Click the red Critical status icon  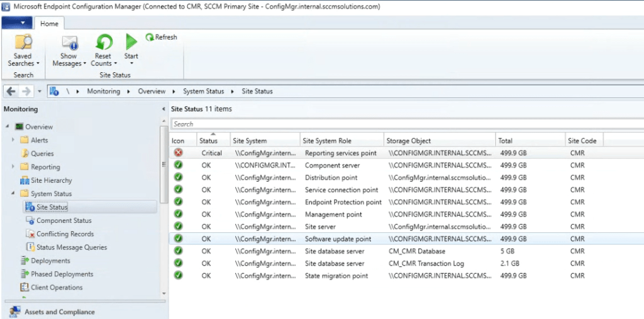pyautogui.click(x=178, y=153)
